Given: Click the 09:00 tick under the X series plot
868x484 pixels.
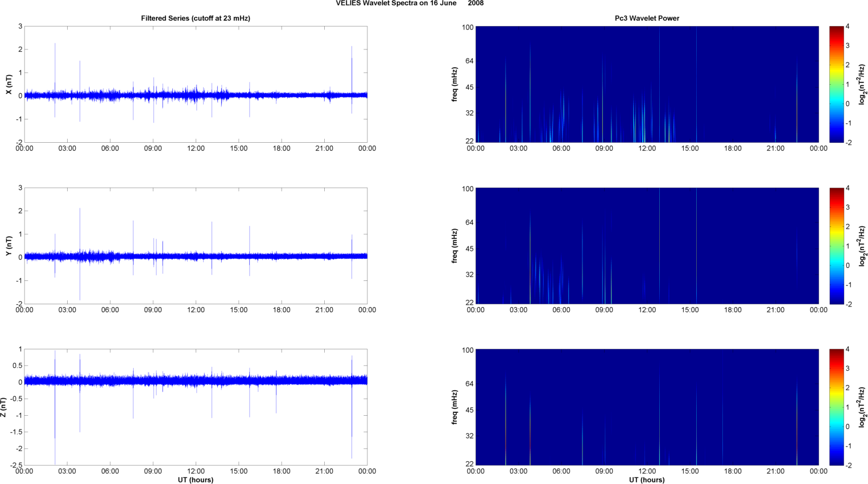Looking at the screenshot, I should pyautogui.click(x=153, y=148).
